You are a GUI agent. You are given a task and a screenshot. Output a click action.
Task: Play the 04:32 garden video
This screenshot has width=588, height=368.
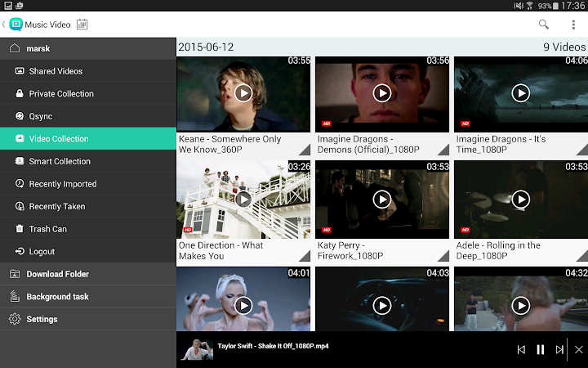tap(521, 306)
